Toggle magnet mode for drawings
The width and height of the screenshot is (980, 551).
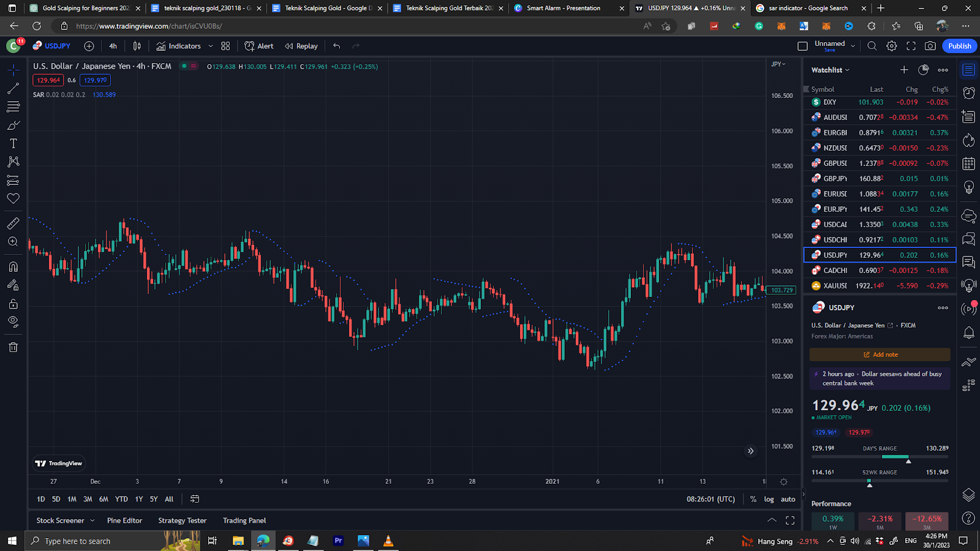pyautogui.click(x=13, y=267)
